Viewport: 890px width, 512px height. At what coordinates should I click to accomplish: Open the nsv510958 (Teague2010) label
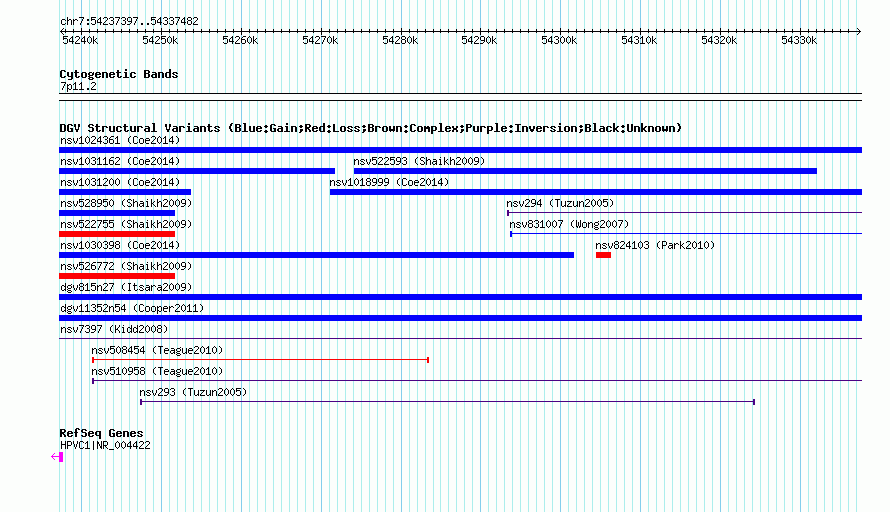pyautogui.click(x=157, y=371)
